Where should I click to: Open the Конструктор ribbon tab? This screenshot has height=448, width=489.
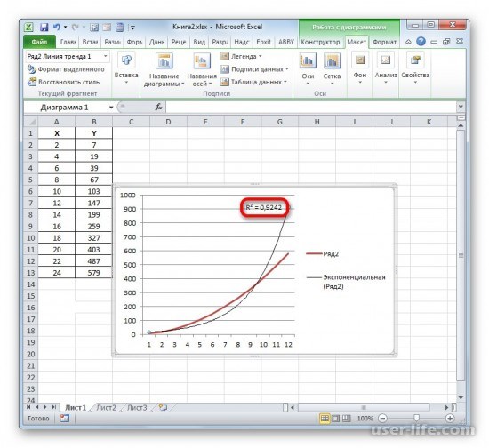click(x=320, y=42)
